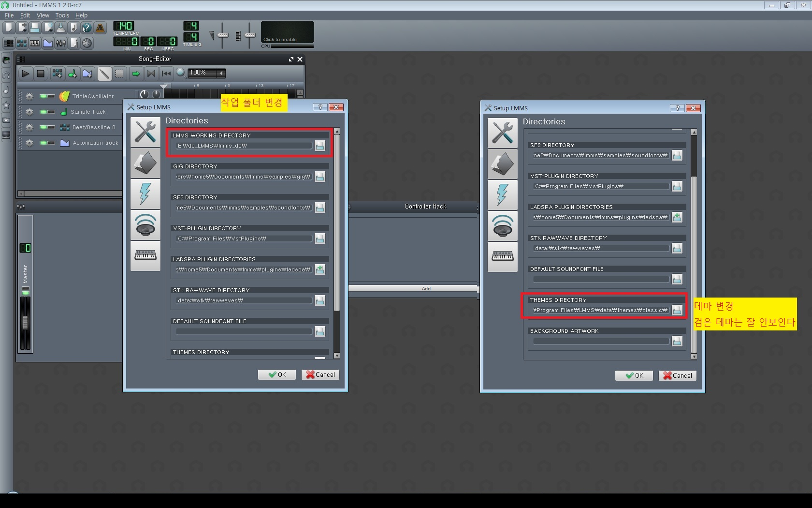Screen dimensions: 812x508
Task: Show the Song Editor via toolbar icon
Action: (x=9, y=43)
